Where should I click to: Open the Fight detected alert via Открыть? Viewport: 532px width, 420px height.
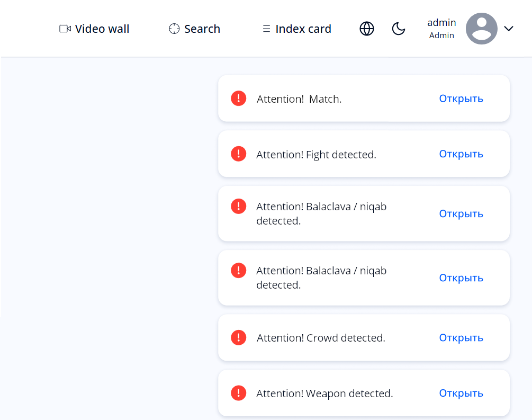click(x=461, y=154)
